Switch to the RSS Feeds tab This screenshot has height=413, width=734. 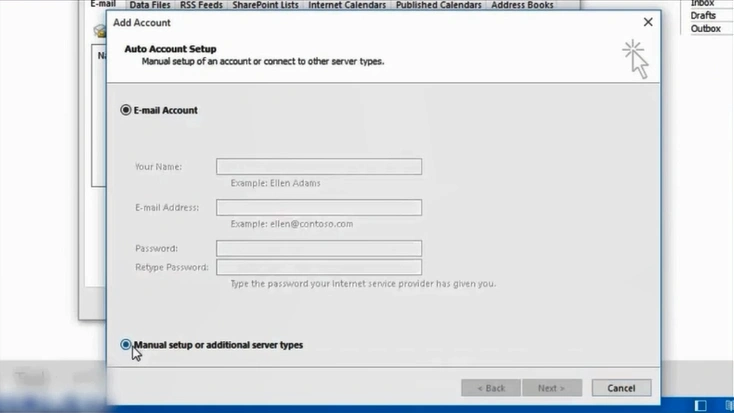pyautogui.click(x=201, y=5)
